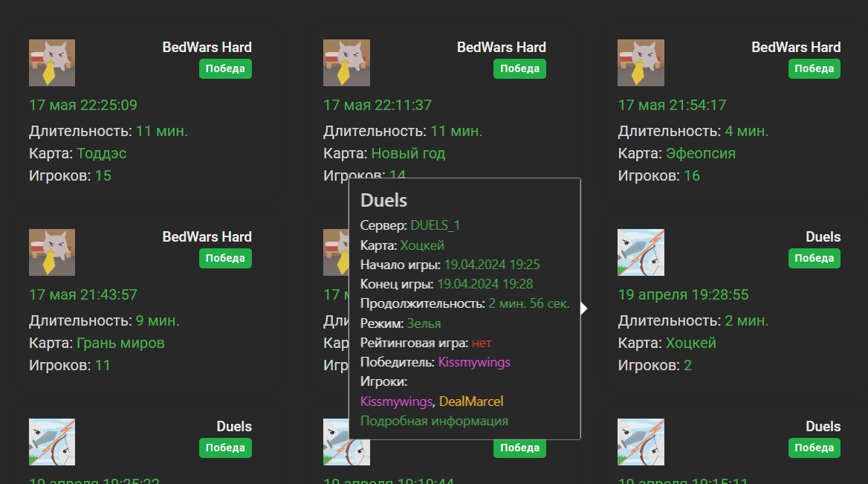Click the BedWars icon for Новый год match
The image size is (868, 484).
tap(346, 63)
